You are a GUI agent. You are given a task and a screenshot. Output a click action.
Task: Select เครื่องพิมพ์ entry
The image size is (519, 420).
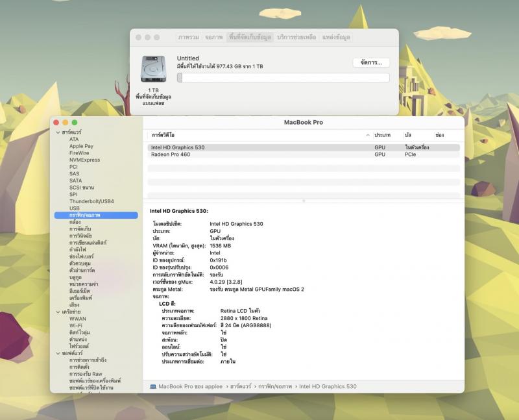point(80,298)
